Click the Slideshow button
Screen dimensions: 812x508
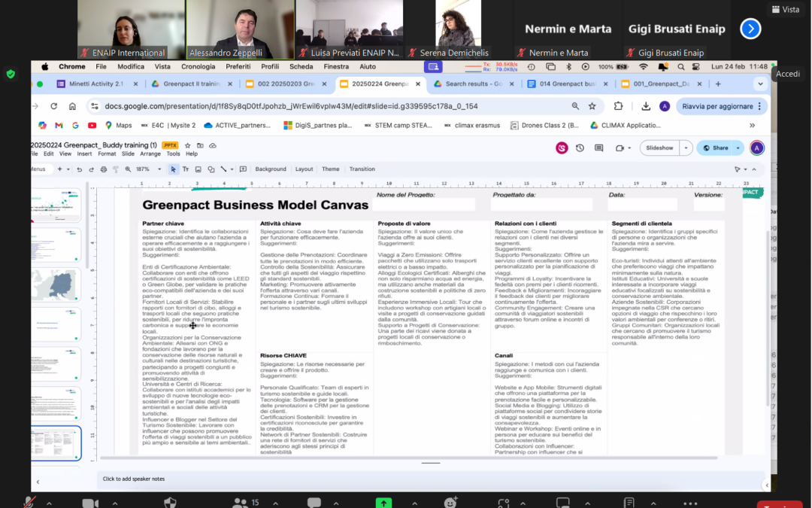tap(660, 148)
